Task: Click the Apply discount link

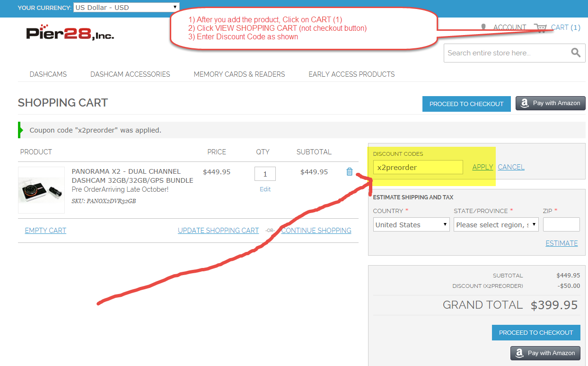Action: [483, 167]
